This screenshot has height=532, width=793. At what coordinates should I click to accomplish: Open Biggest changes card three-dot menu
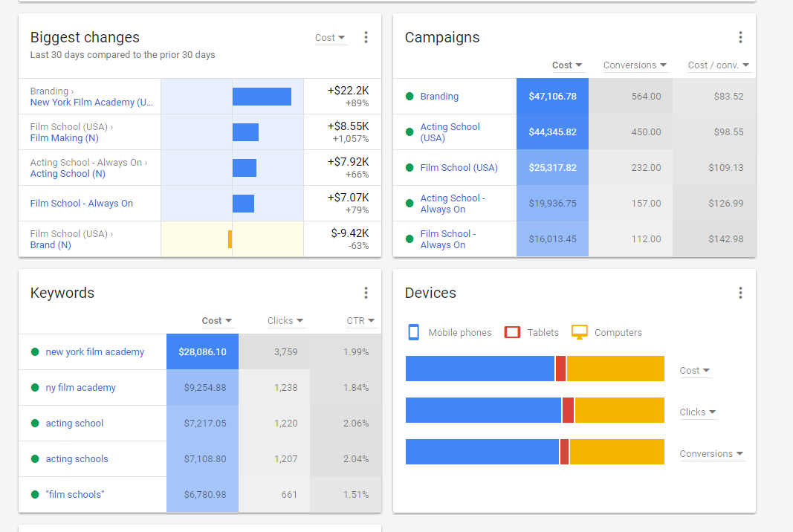pos(366,37)
